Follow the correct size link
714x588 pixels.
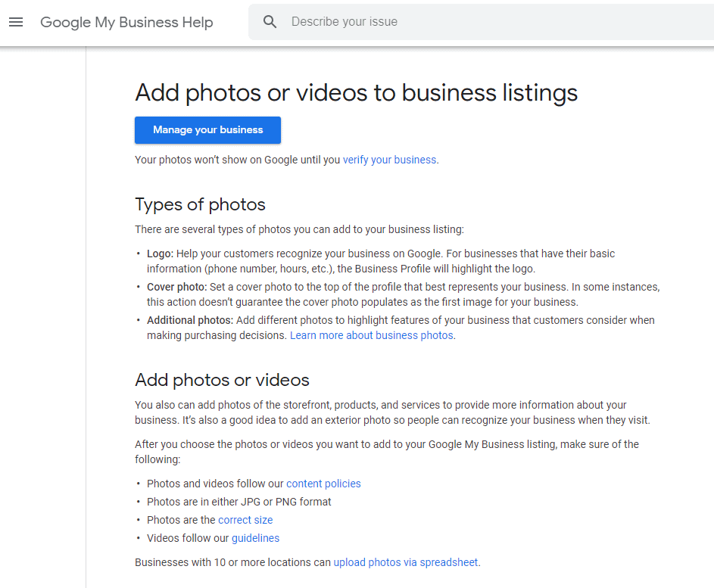coord(245,520)
